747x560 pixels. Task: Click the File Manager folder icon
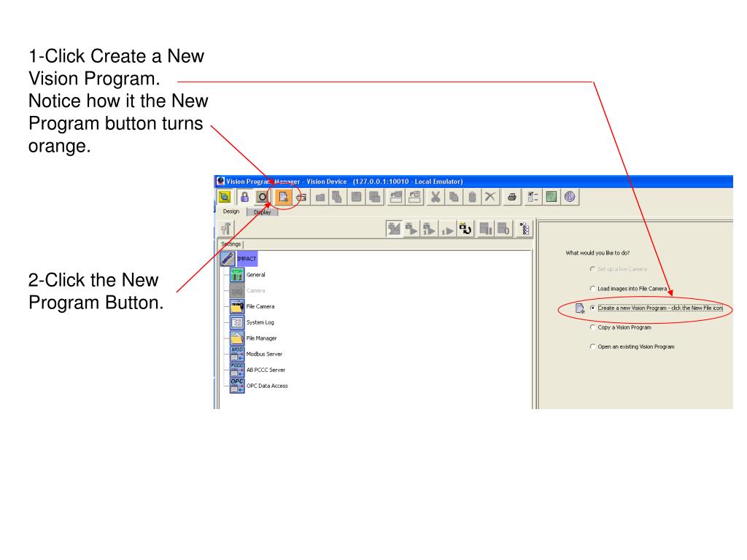tap(237, 338)
